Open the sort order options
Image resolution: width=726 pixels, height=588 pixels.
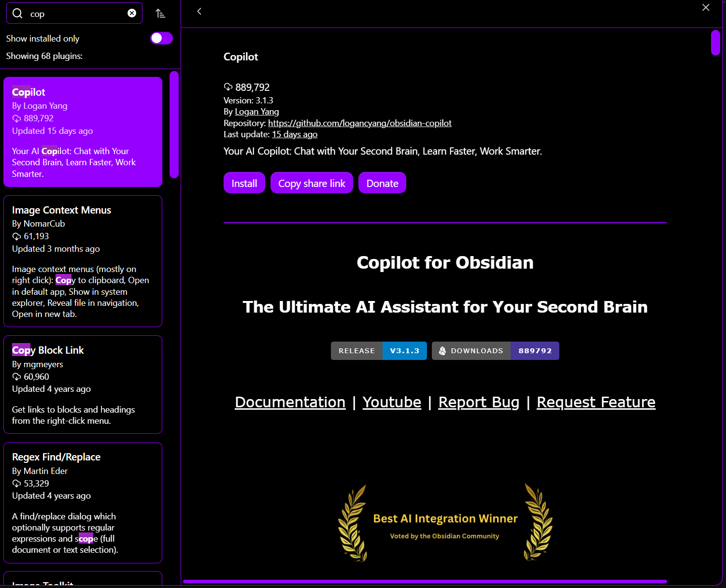160,14
